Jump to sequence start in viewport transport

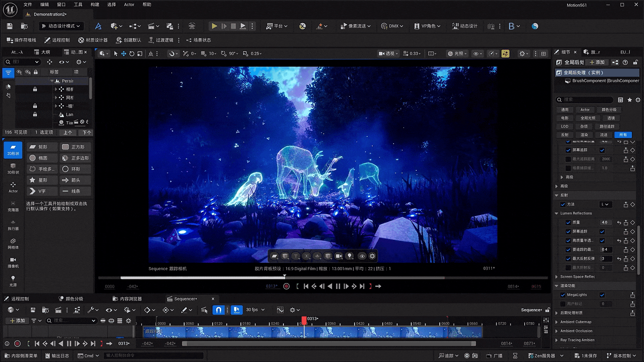(306, 287)
